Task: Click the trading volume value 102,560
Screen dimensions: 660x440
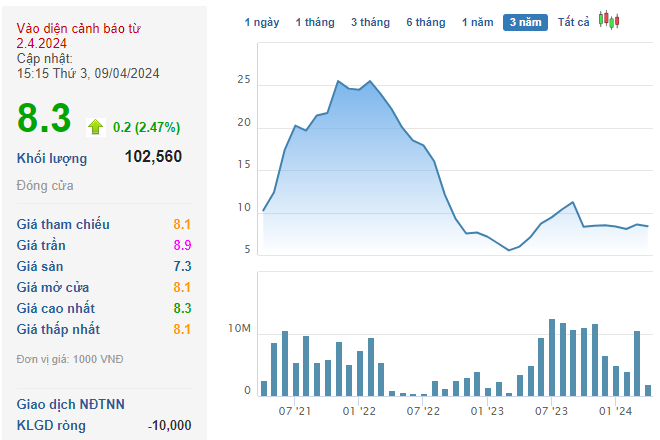Action: click(153, 157)
